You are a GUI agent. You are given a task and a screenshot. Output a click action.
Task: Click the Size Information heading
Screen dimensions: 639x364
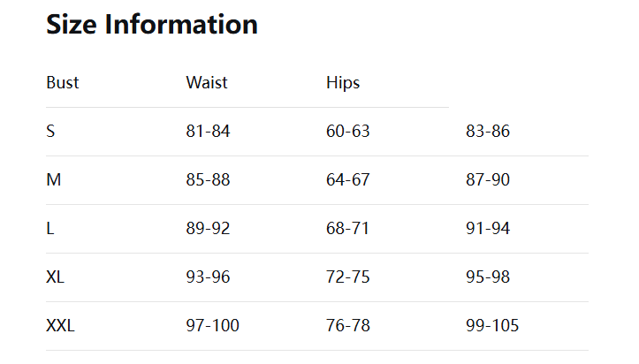[151, 25]
